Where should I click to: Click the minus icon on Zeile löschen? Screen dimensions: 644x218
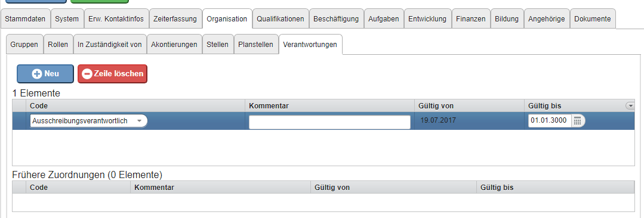click(x=87, y=74)
